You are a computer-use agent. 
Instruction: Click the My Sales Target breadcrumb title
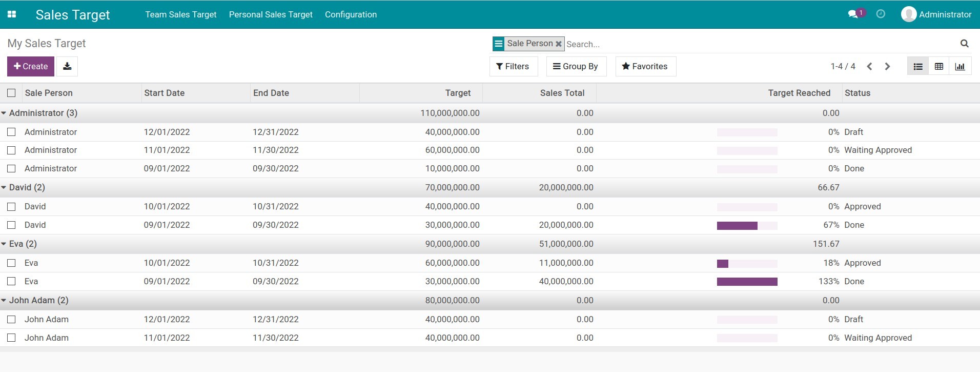[x=47, y=44]
